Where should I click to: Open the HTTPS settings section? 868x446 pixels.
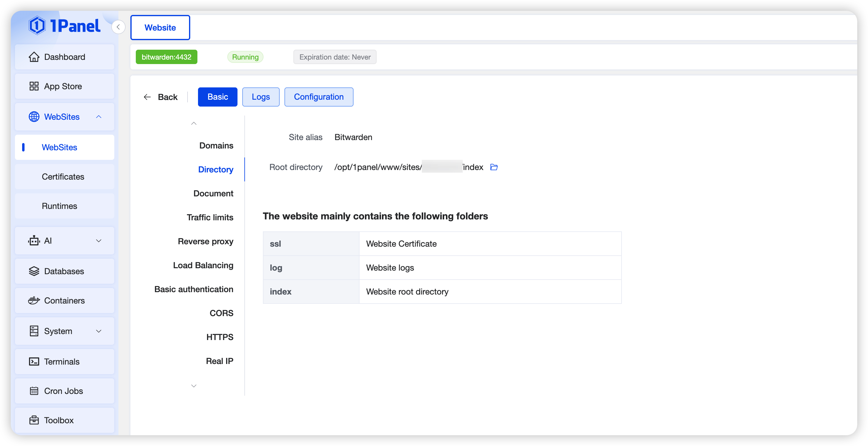tap(219, 337)
